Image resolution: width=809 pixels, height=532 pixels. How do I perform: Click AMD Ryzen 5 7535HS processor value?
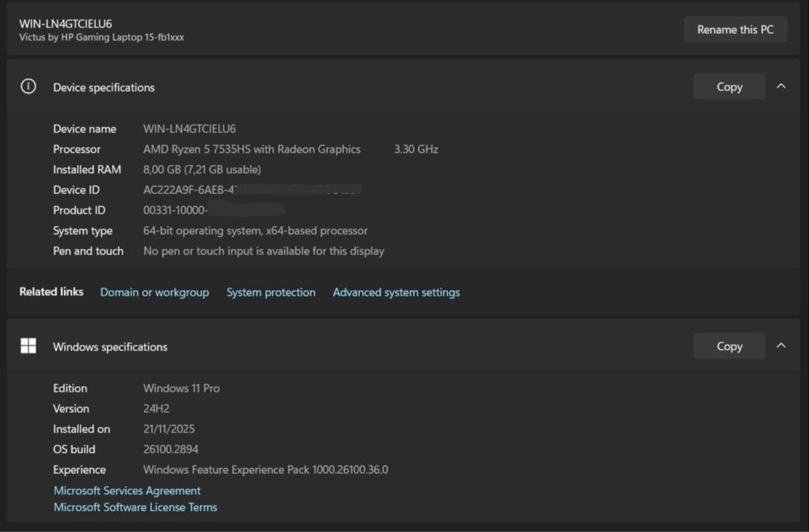[x=252, y=150]
